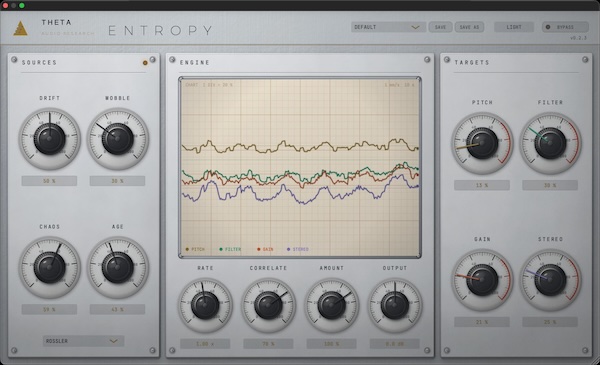Screen dimensions: 600x365
Task: Toggle the GAIN trace in chart legend
Action: click(x=265, y=249)
